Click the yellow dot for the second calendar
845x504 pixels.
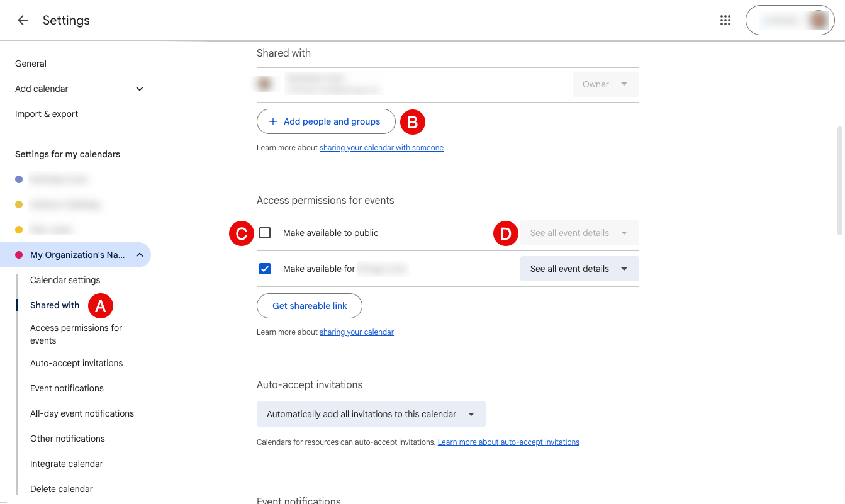18,204
